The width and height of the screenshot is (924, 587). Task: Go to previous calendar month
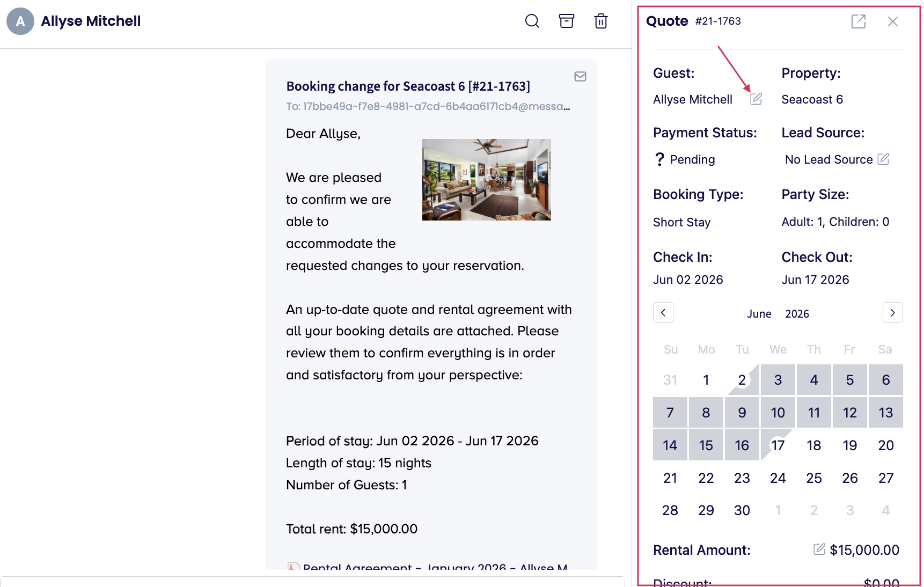(x=663, y=313)
